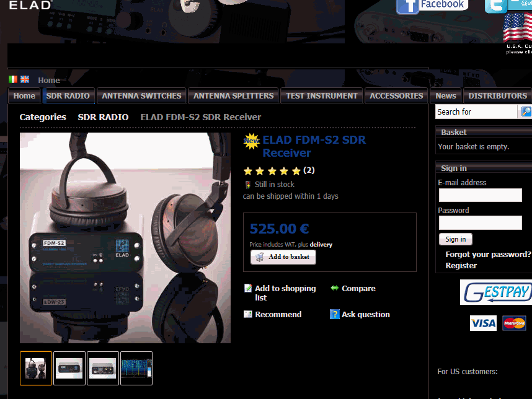Click the Still in stock text
532x399 pixels.
(x=275, y=185)
